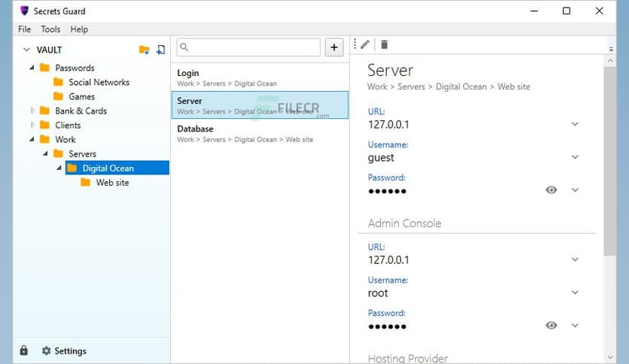The width and height of the screenshot is (629, 364).
Task: Click the search magnifier icon
Action: point(184,47)
